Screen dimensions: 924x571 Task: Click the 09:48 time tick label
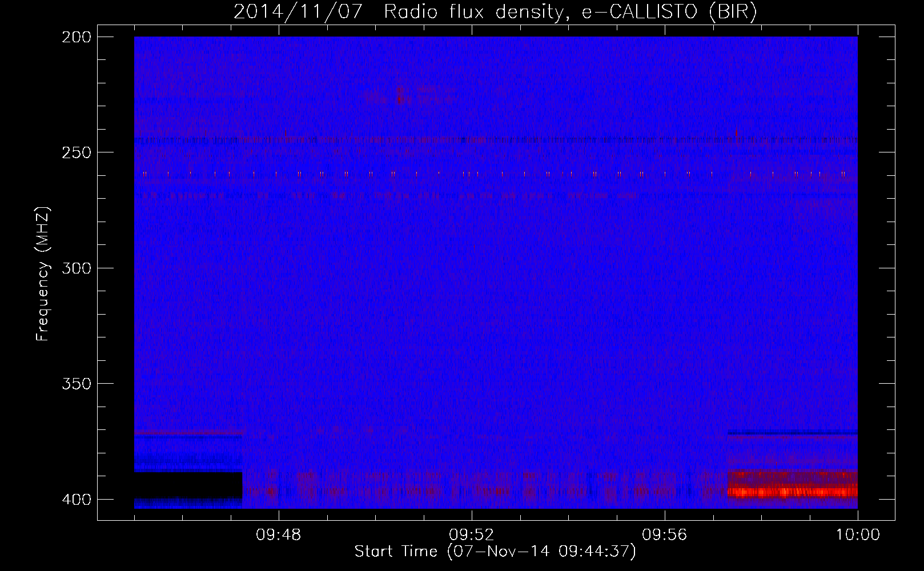(279, 535)
